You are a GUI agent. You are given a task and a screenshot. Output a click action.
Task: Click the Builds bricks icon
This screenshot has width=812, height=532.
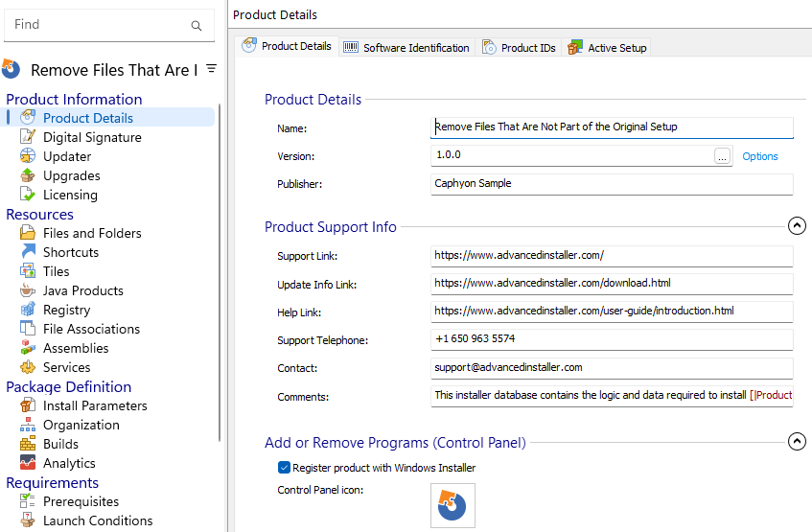pos(28,444)
